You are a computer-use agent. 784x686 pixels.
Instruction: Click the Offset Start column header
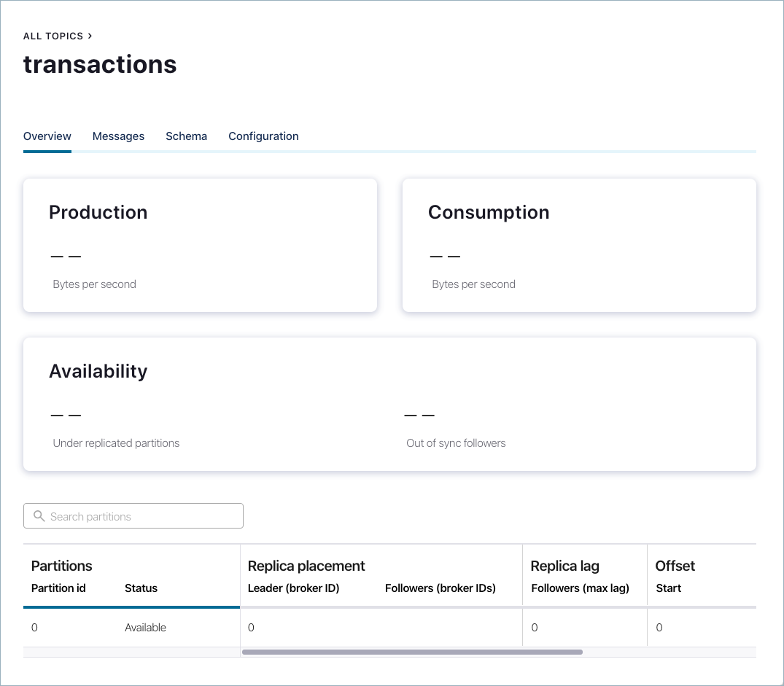click(x=668, y=588)
